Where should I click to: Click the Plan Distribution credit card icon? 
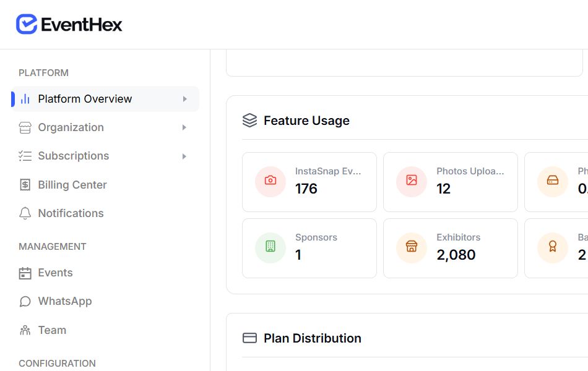click(x=250, y=338)
